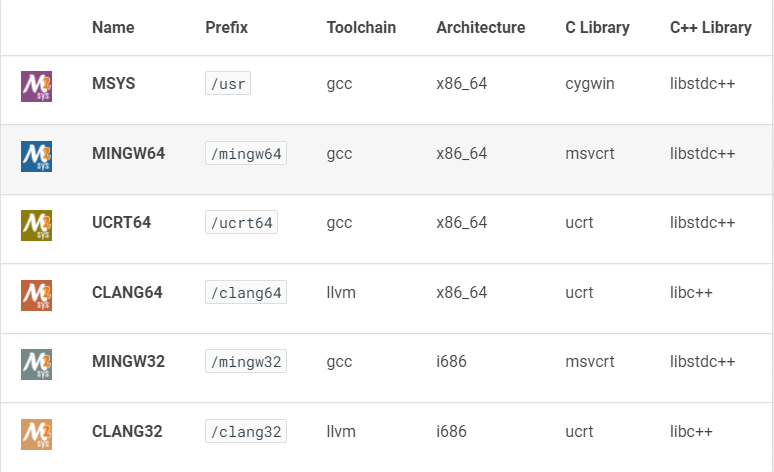Click the UCRT64 name text

121,223
